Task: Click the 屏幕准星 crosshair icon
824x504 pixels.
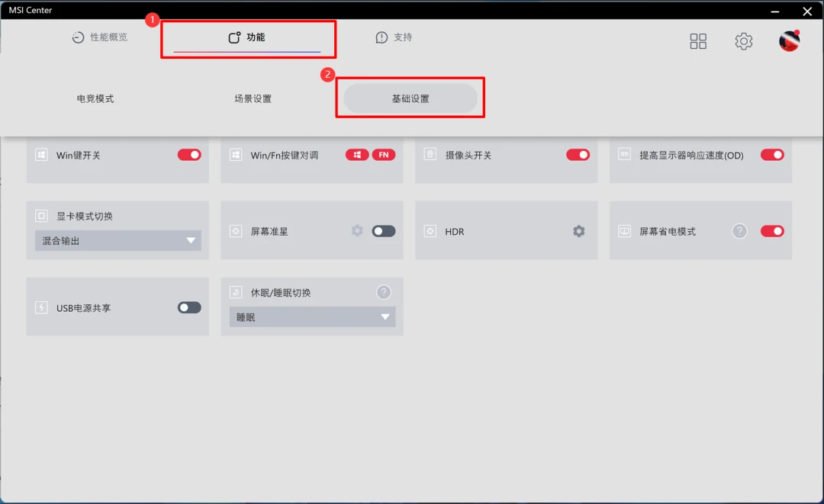Action: point(236,231)
